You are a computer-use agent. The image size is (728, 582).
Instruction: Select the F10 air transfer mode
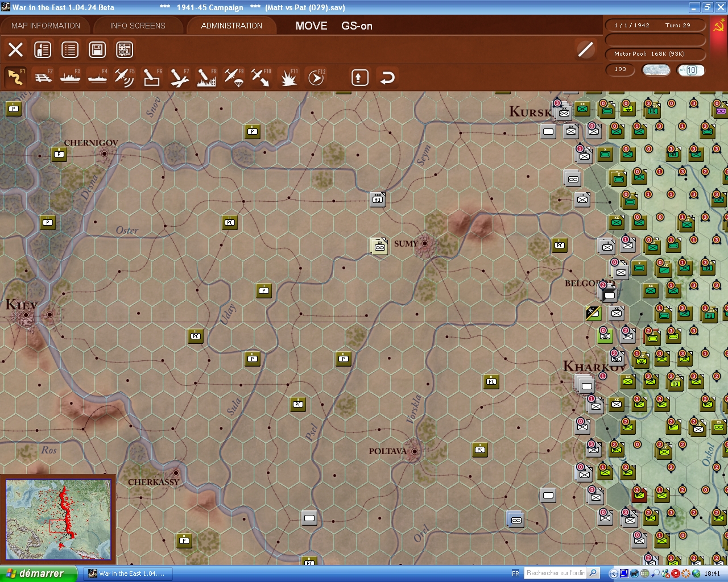(x=261, y=77)
